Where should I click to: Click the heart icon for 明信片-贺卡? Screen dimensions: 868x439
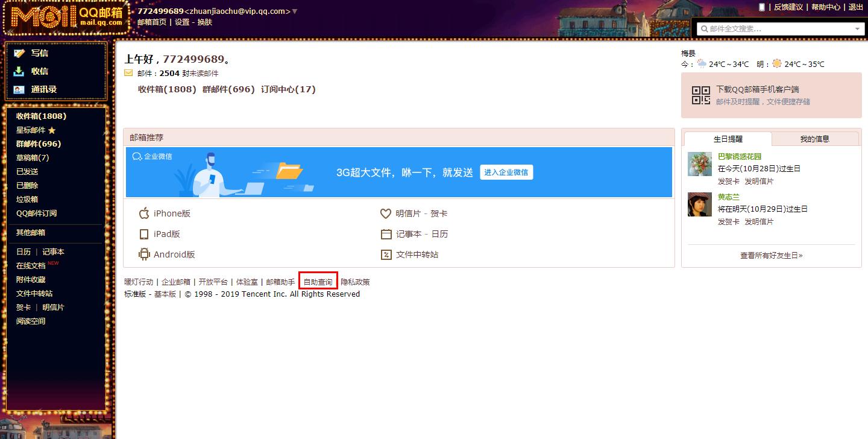[x=386, y=213]
